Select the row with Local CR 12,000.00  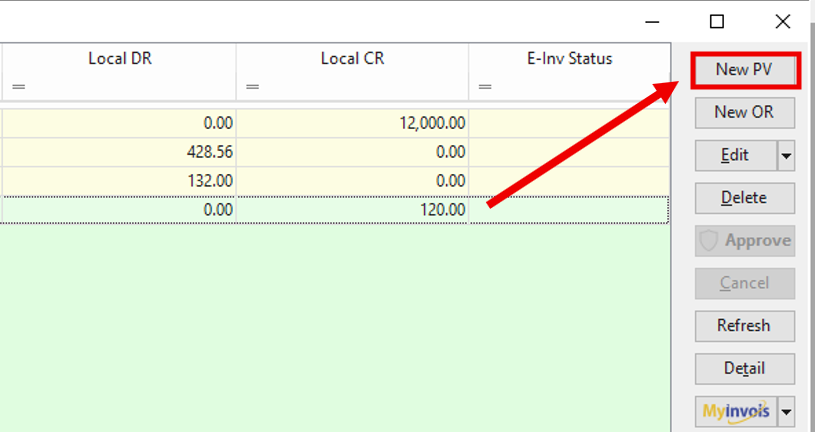point(352,123)
